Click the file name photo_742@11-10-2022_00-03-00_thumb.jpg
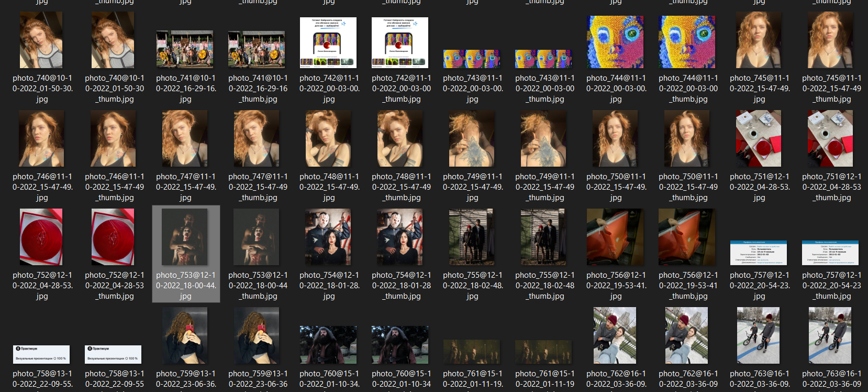Viewport: 868px width, 392px height. coord(402,89)
